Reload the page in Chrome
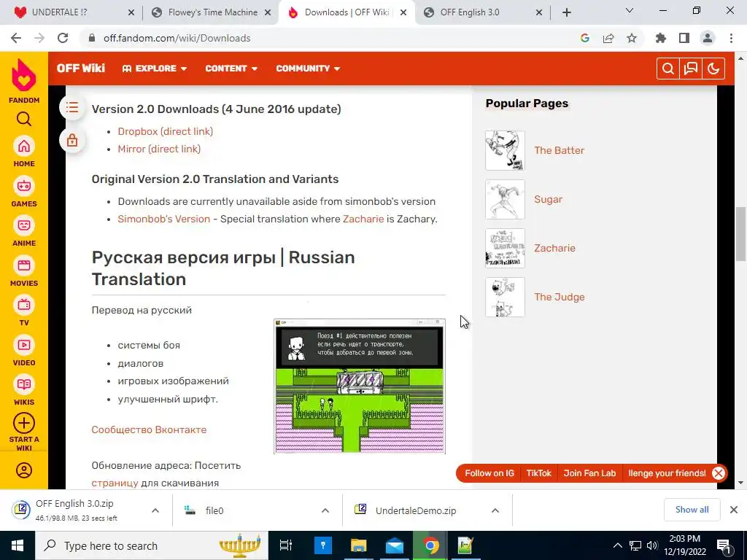 (x=63, y=38)
